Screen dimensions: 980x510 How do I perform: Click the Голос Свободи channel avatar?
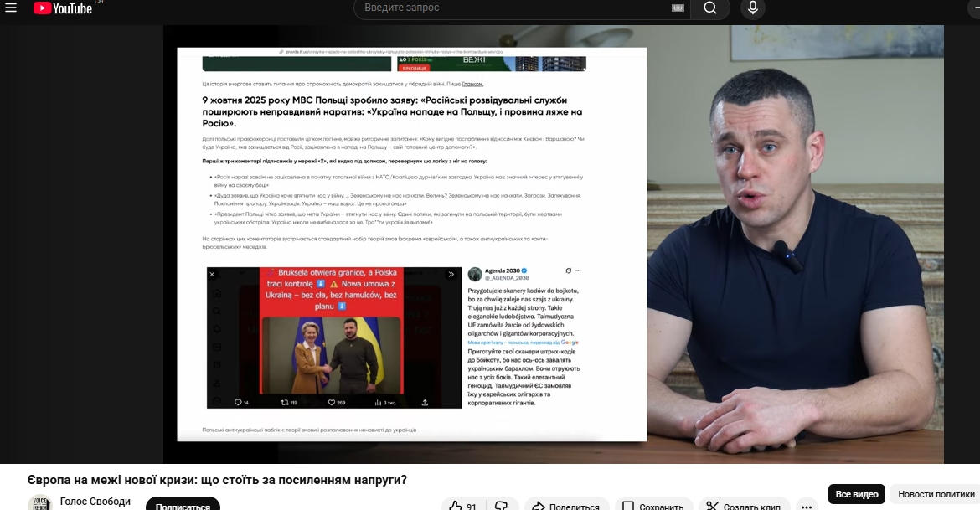39,503
